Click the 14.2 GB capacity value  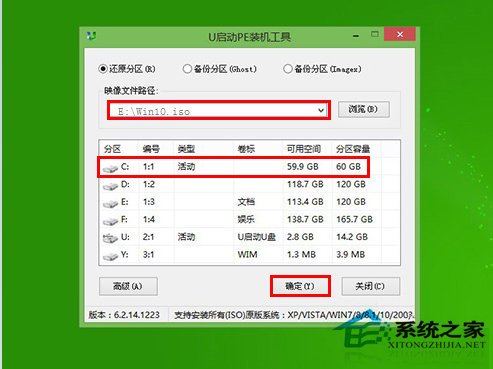[x=352, y=237]
